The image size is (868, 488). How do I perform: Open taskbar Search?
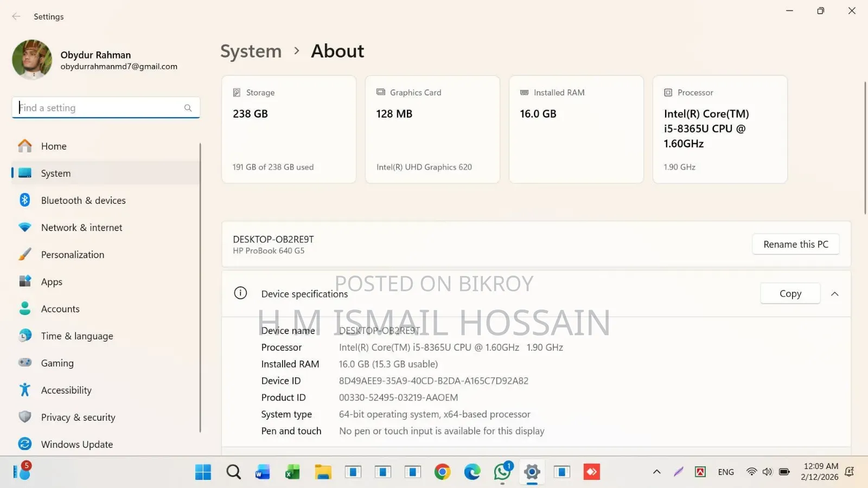click(x=233, y=472)
